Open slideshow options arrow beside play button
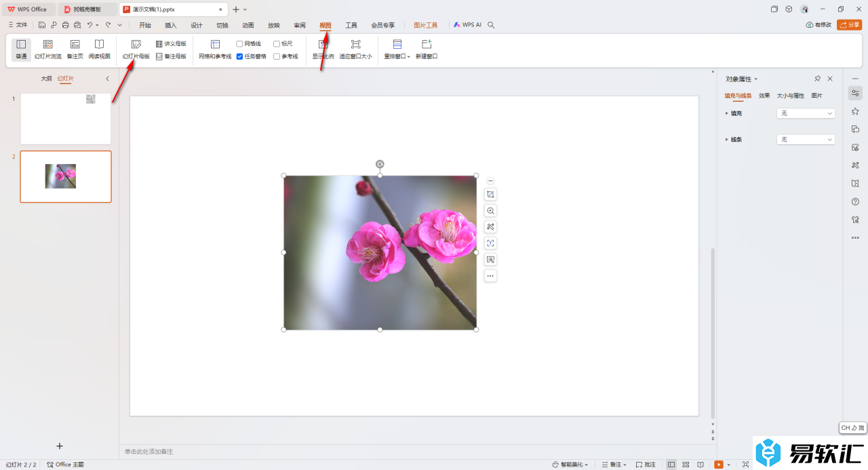Viewport: 868px width, 470px height. [x=729, y=465]
